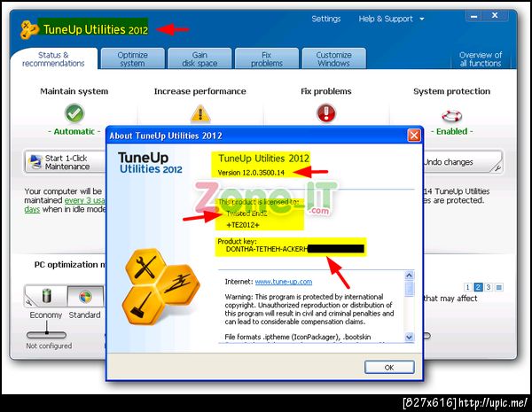532x412 pixels.
Task: Click the +TE2012+ license text
Action: (x=243, y=225)
